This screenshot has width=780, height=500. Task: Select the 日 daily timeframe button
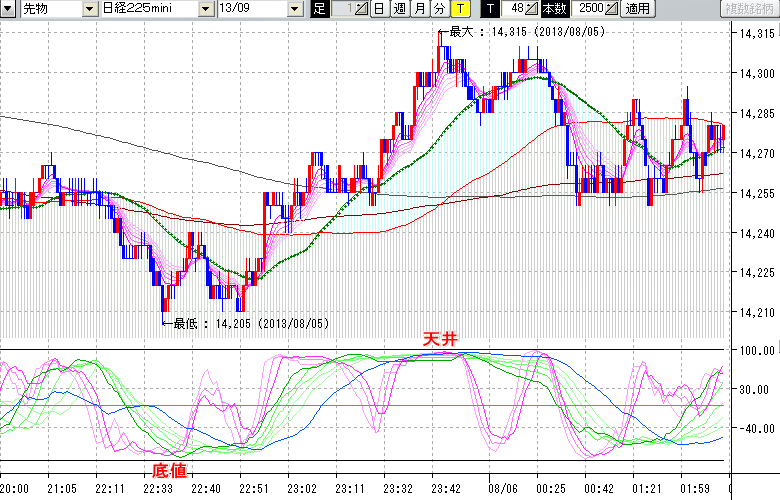[379, 9]
